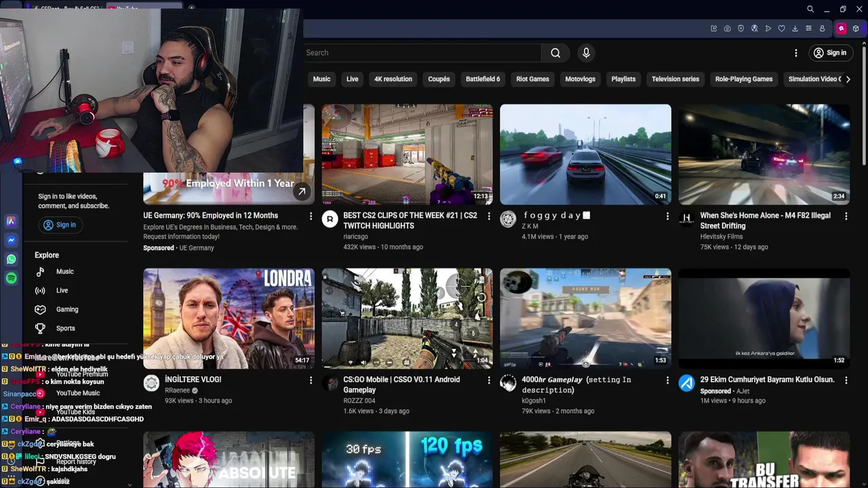
Task: Open the browser profile person icon
Action: tap(822, 28)
